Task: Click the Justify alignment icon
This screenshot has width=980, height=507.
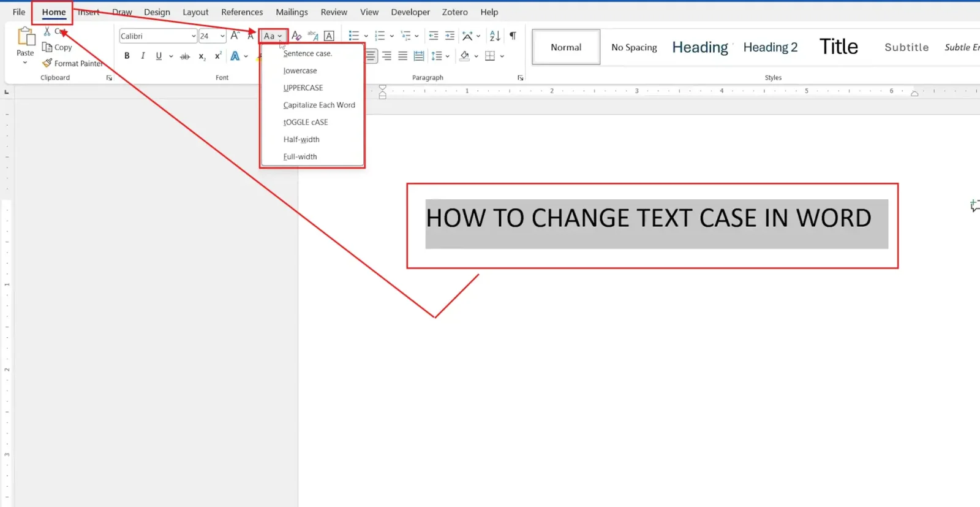Action: click(402, 56)
